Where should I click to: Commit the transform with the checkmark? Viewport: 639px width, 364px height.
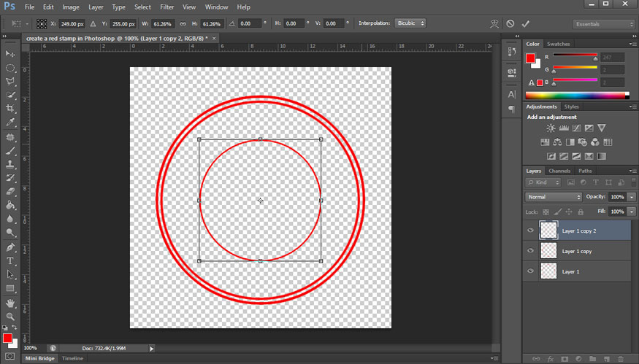click(526, 23)
